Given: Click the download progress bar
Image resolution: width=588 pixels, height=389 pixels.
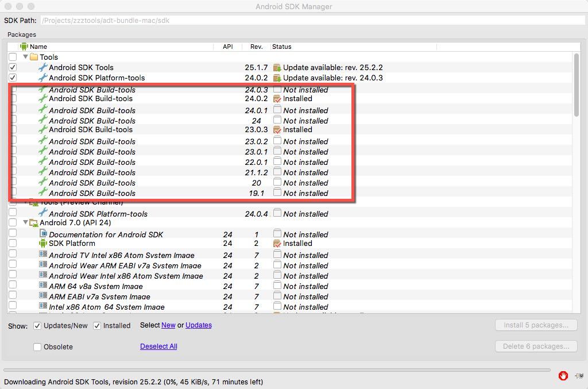Looking at the screenshot, I should pos(276,370).
